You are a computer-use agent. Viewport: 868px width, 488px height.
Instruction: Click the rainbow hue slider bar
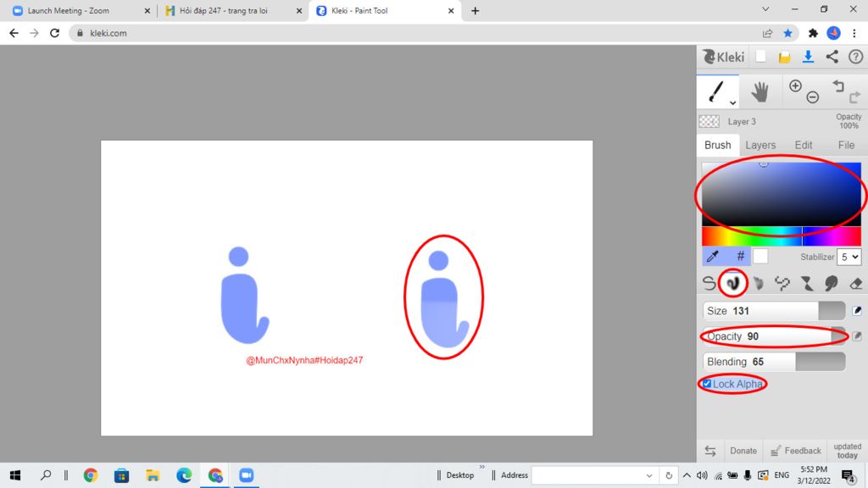(x=781, y=236)
